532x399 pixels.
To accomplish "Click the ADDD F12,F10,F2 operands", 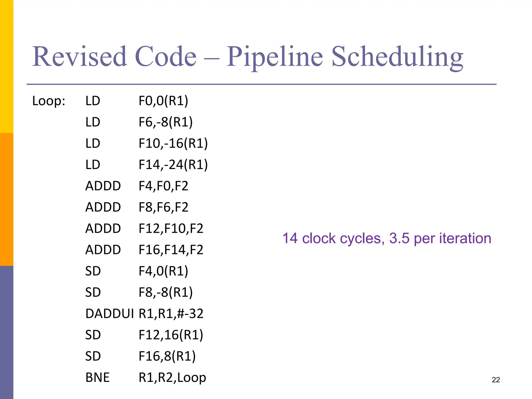I will pyautogui.click(x=171, y=229).
